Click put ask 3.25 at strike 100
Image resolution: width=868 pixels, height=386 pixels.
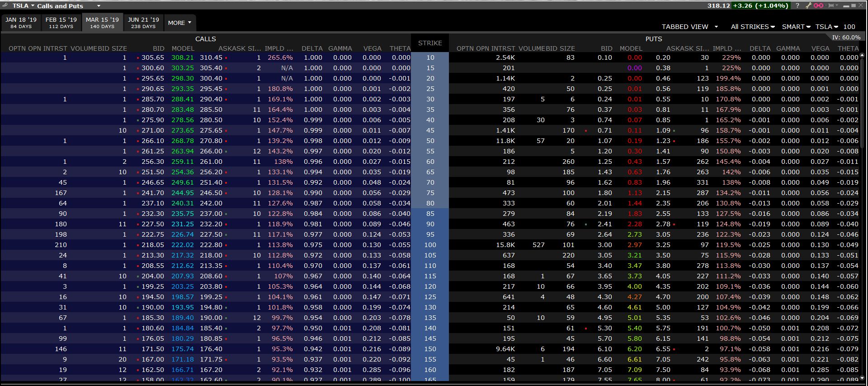(x=663, y=245)
